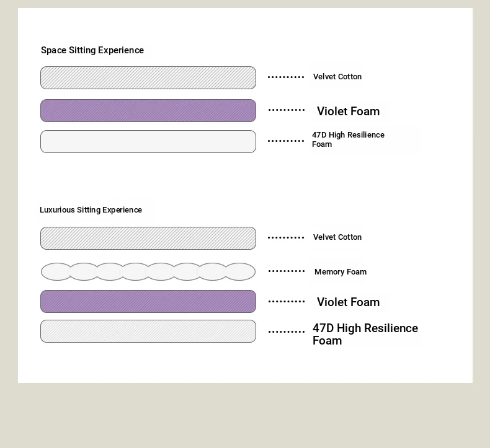This screenshot has height=448, width=490.
Task: Click the Velvet Cotton label in Luxurious Sitting section
Action: pos(337,237)
